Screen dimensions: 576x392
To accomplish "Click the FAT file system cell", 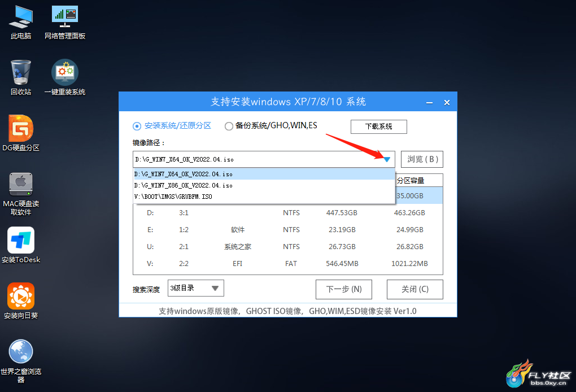I will [291, 263].
